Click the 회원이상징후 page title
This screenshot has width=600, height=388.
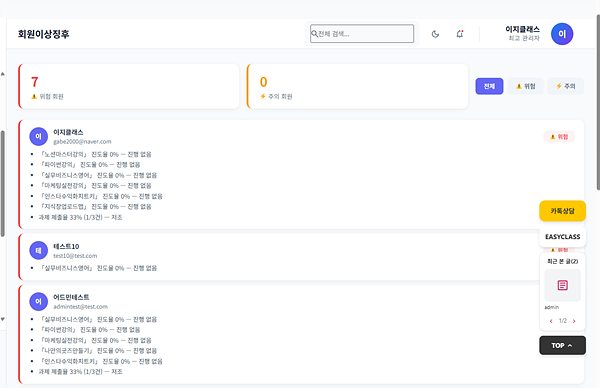tap(44, 34)
